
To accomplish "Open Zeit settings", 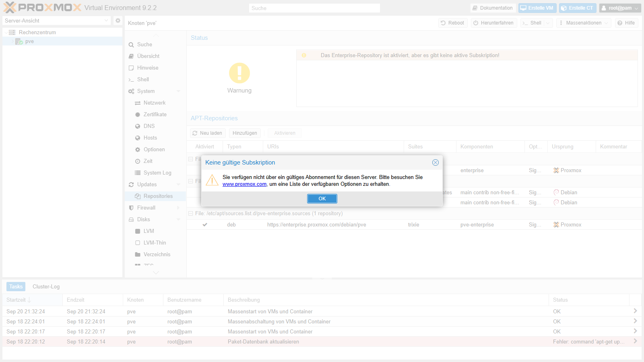I will point(148,161).
